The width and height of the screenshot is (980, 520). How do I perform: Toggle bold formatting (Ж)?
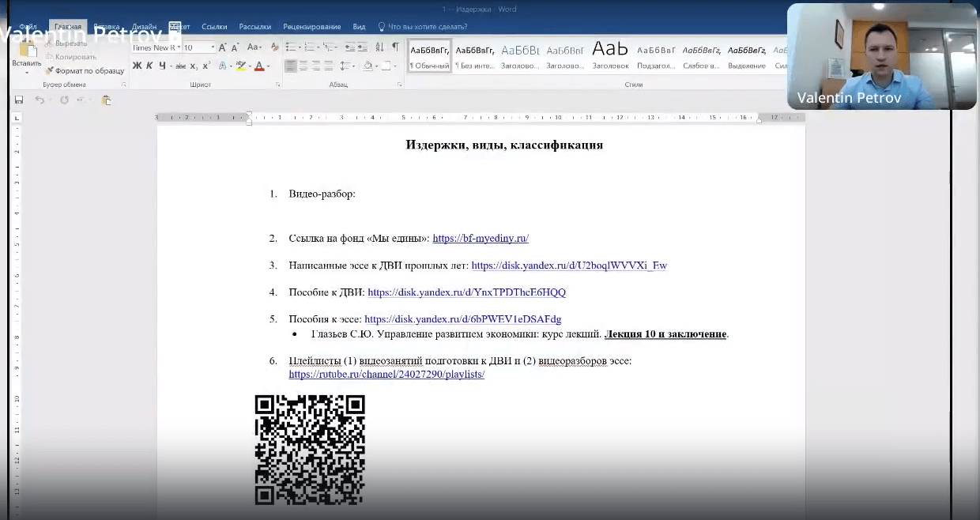pyautogui.click(x=137, y=66)
